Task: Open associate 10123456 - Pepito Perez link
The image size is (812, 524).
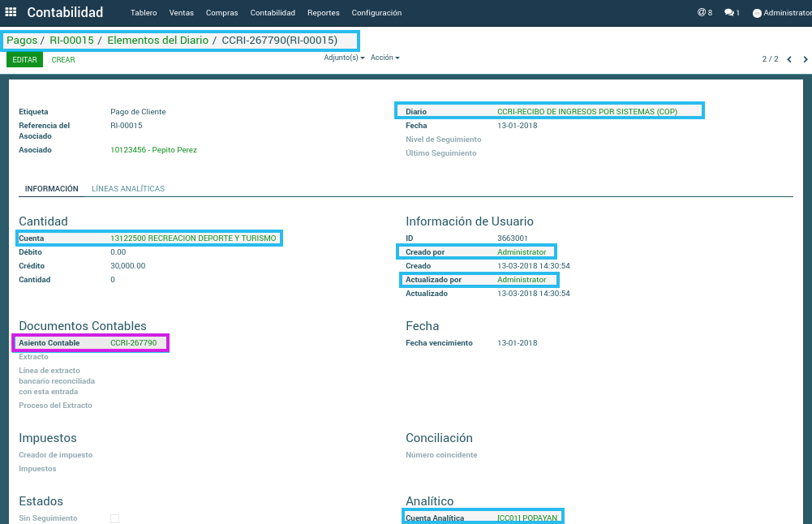Action: 153,150
